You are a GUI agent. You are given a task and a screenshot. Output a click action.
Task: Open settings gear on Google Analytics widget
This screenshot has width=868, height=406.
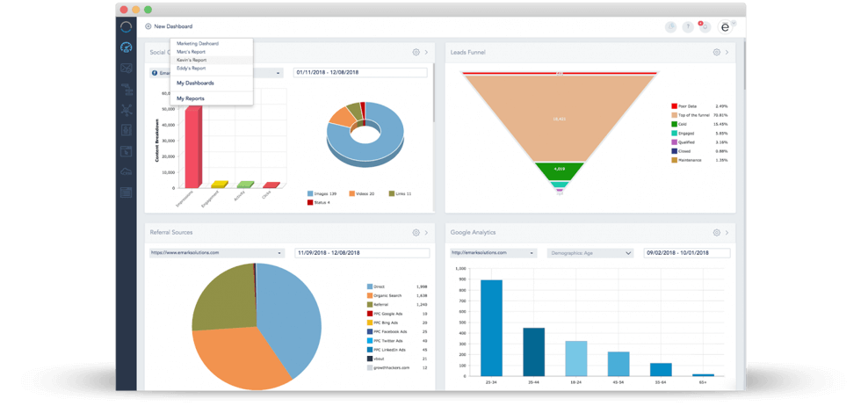[x=716, y=233]
